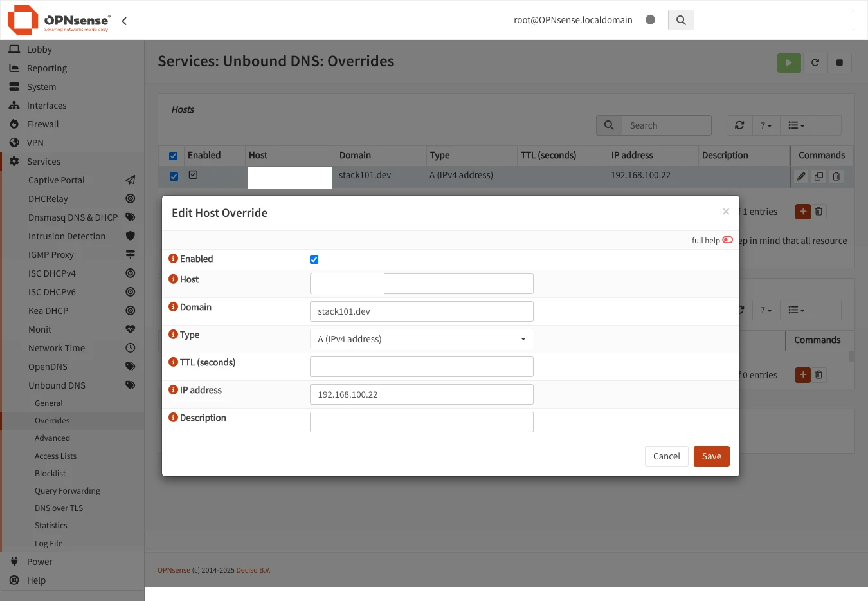
Task: Delete the host entry with the trash icon
Action: pyautogui.click(x=836, y=176)
